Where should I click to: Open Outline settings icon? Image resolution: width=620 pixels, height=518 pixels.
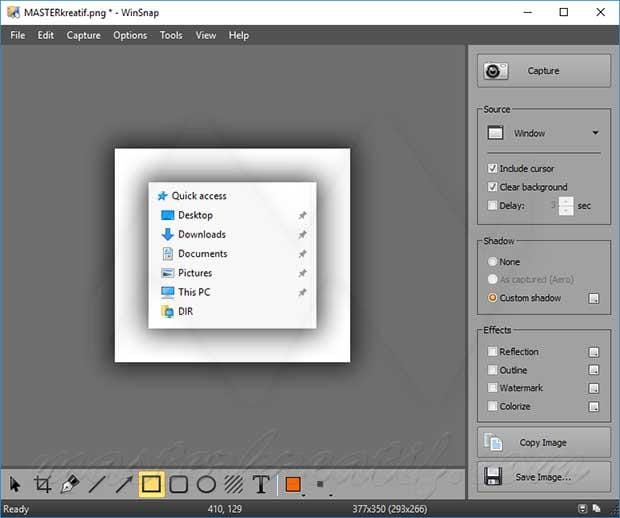coord(594,370)
